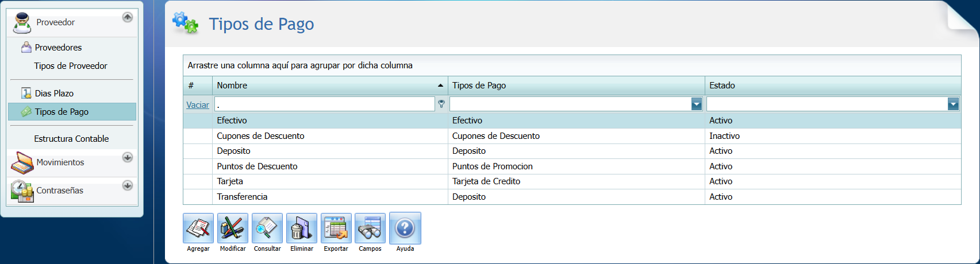Click the Inactivo status cell
The width and height of the screenshot is (980, 264).
click(833, 136)
